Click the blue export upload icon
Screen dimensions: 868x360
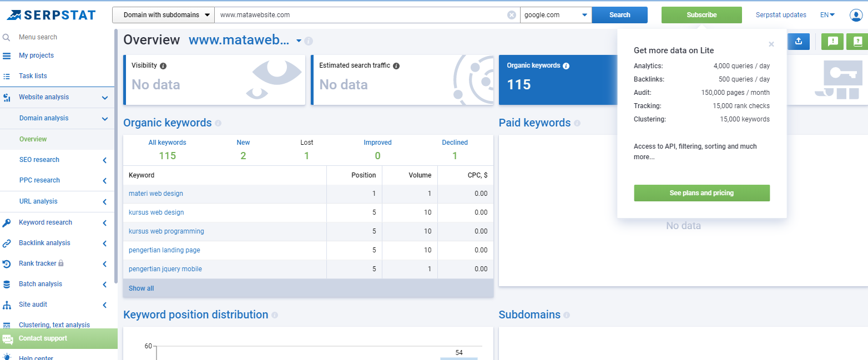pyautogui.click(x=799, y=41)
